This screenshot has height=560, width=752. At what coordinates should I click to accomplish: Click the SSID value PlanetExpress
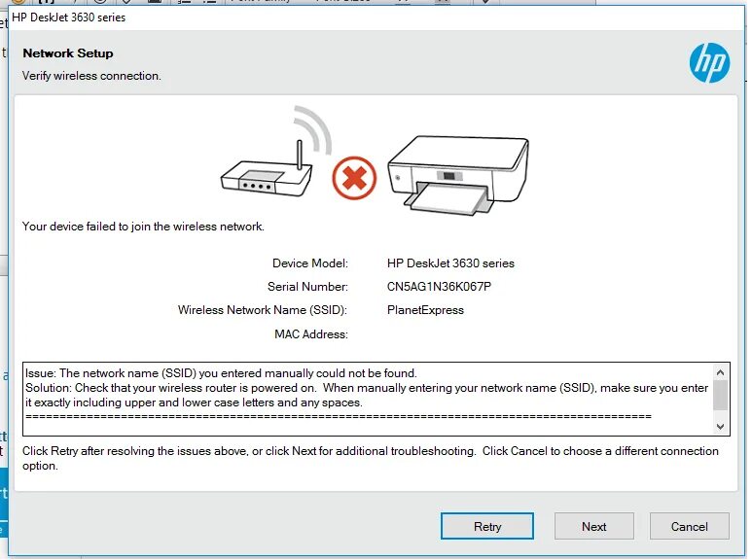coord(425,310)
